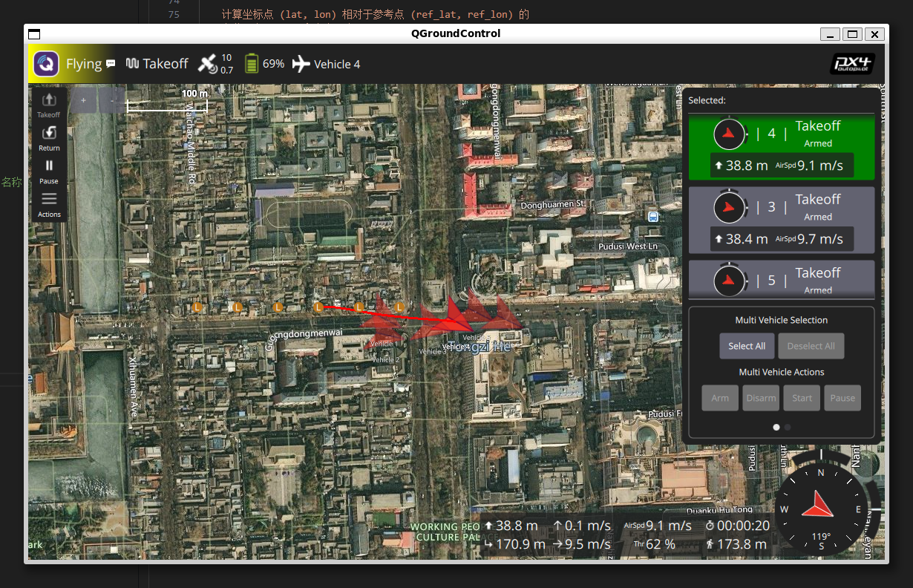Image resolution: width=913 pixels, height=588 pixels.
Task: Switch to second page indicator dot
Action: click(x=788, y=427)
